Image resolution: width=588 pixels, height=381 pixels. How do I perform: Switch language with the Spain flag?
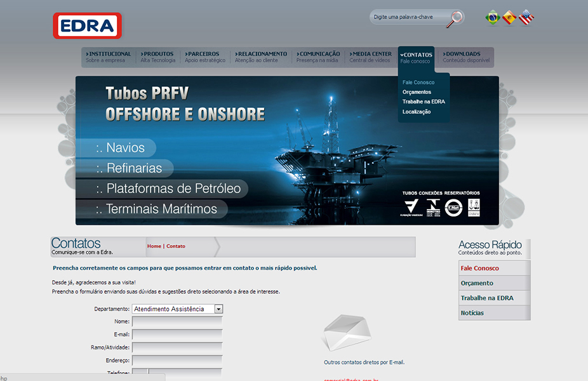(x=509, y=17)
